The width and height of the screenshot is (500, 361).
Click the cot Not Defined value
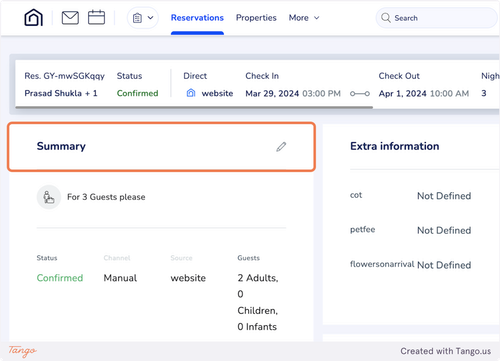(x=444, y=196)
